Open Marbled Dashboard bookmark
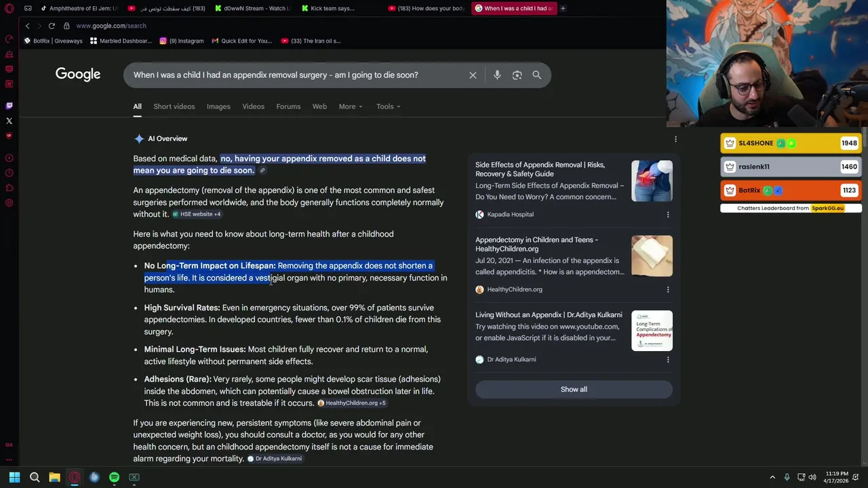This screenshot has height=488, width=868. pos(121,41)
